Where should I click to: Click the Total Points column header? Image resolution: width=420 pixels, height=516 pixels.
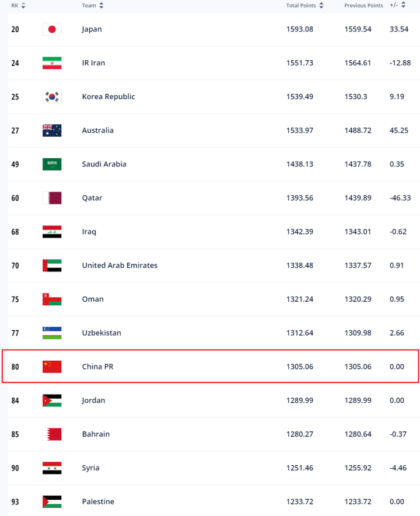click(x=300, y=5)
